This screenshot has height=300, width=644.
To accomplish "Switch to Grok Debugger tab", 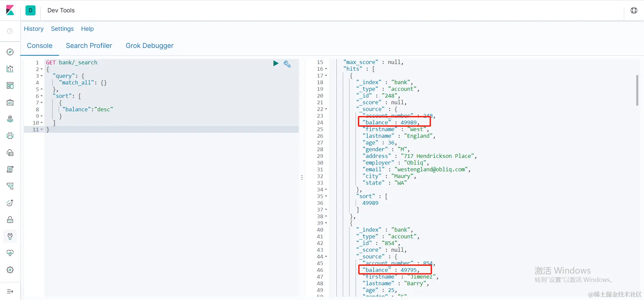I will [150, 46].
